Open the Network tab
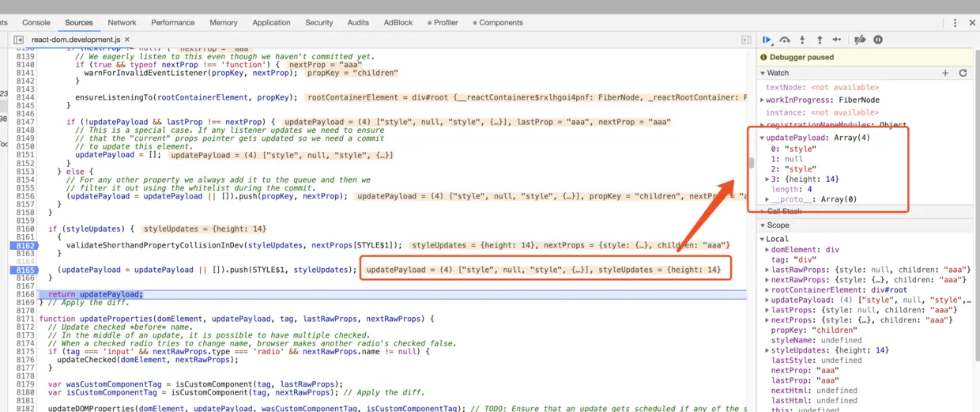Image resolution: width=980 pixels, height=412 pixels. [x=122, y=23]
